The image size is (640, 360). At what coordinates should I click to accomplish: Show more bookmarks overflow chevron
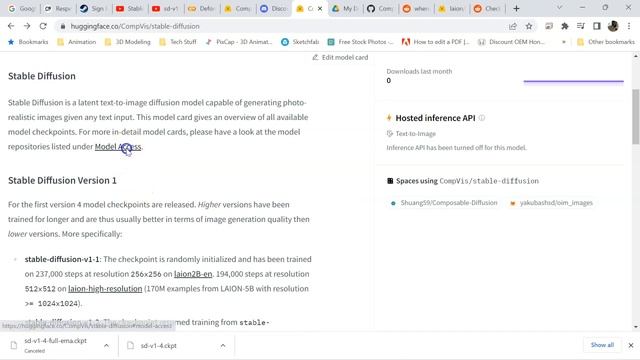564,42
